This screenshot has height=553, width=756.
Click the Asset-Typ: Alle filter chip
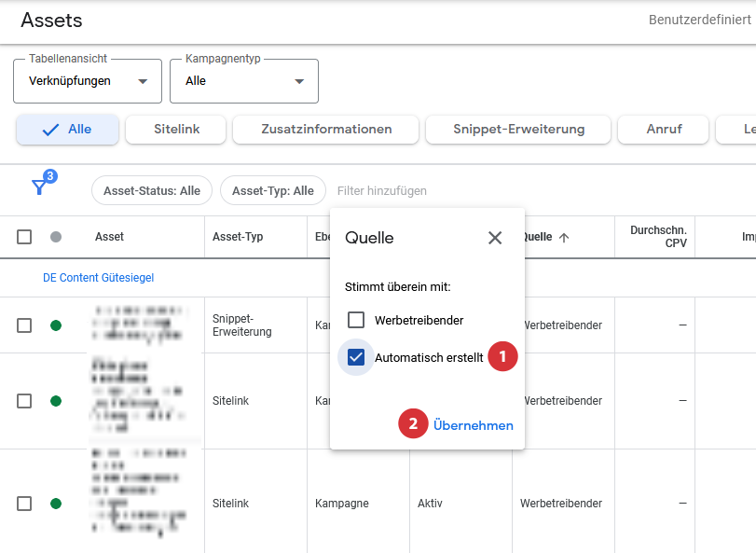pos(273,190)
